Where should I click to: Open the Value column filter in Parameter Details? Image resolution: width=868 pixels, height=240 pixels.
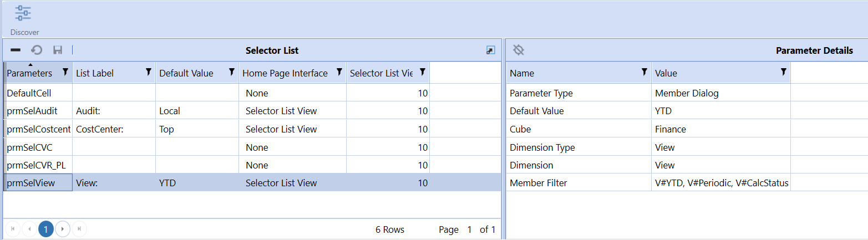783,72
